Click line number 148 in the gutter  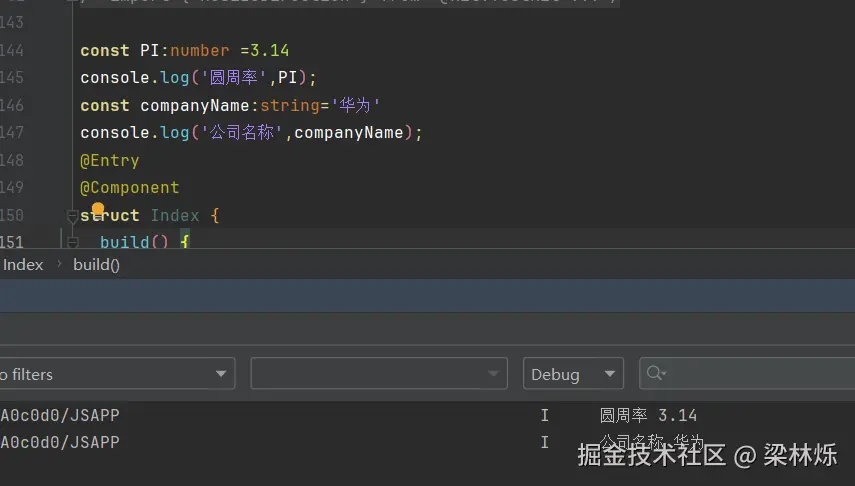coord(11,160)
